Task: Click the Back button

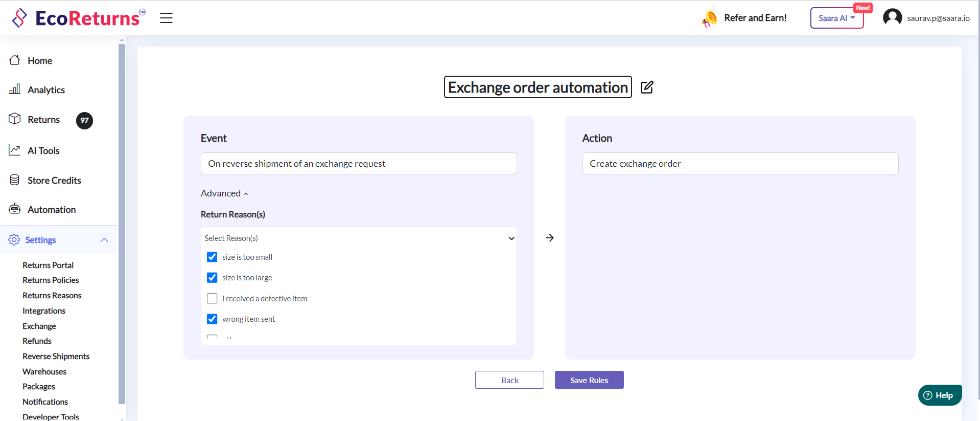Action: click(x=509, y=380)
